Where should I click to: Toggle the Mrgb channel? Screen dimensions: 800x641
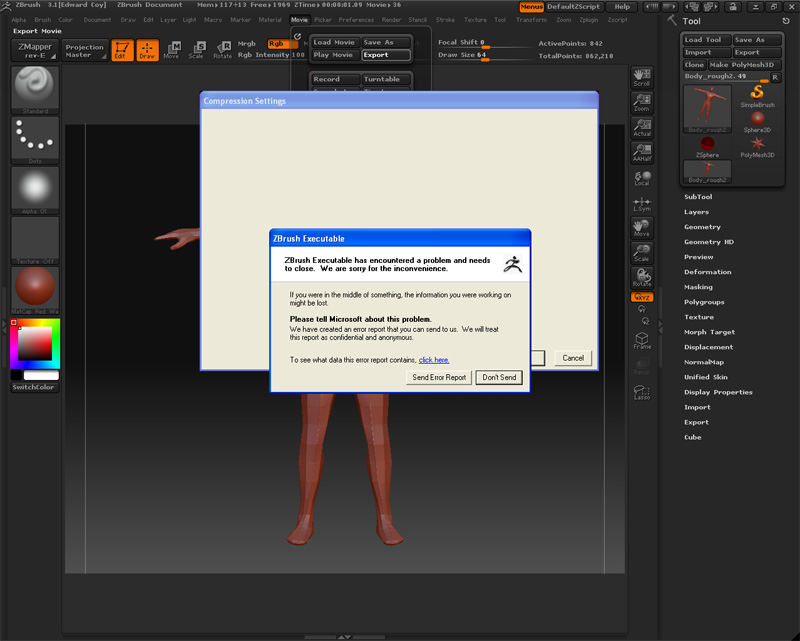pyautogui.click(x=247, y=43)
